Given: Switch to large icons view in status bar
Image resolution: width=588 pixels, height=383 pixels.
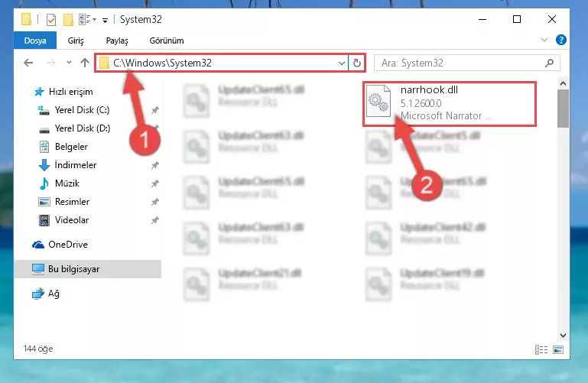Looking at the screenshot, I should pyautogui.click(x=558, y=349).
